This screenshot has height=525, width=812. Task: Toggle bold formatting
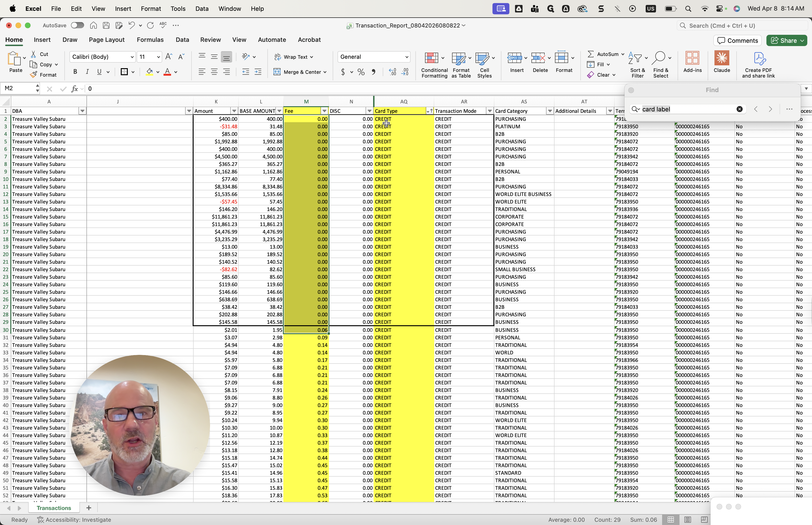coord(75,72)
